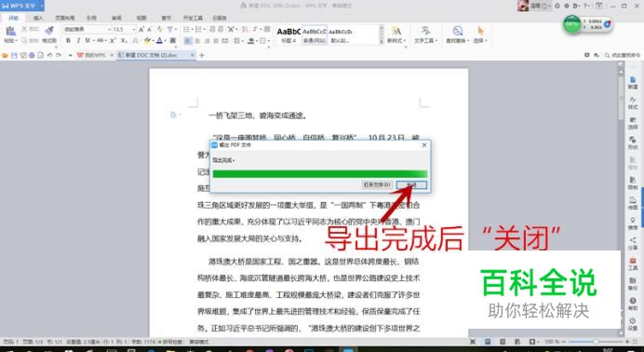Click the Paste clipboard icon
This screenshot has width=644, height=352.
point(10,32)
